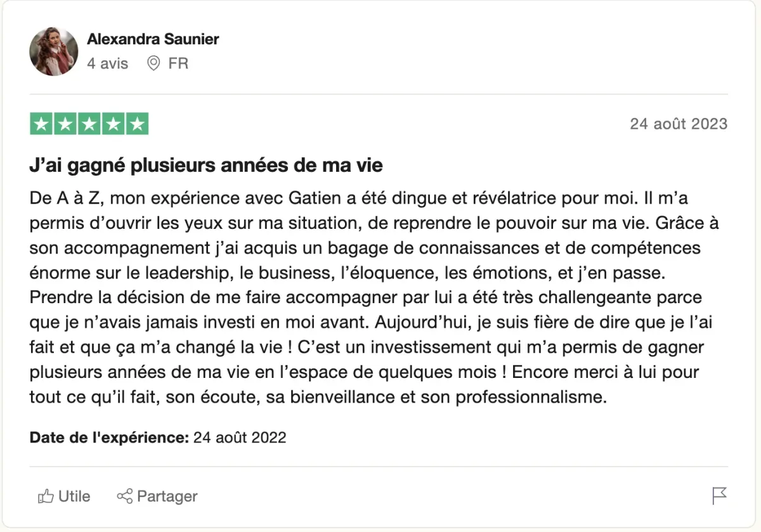761x532 pixels.
Task: Click the Date de l'expérience label
Action: 109,438
